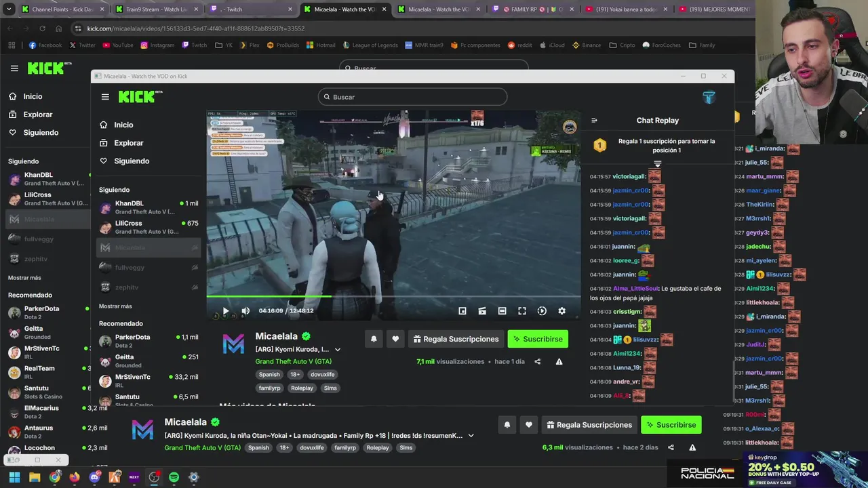Open Spotify from the taskbar
Viewport: 868px width, 488px height.
click(174, 477)
